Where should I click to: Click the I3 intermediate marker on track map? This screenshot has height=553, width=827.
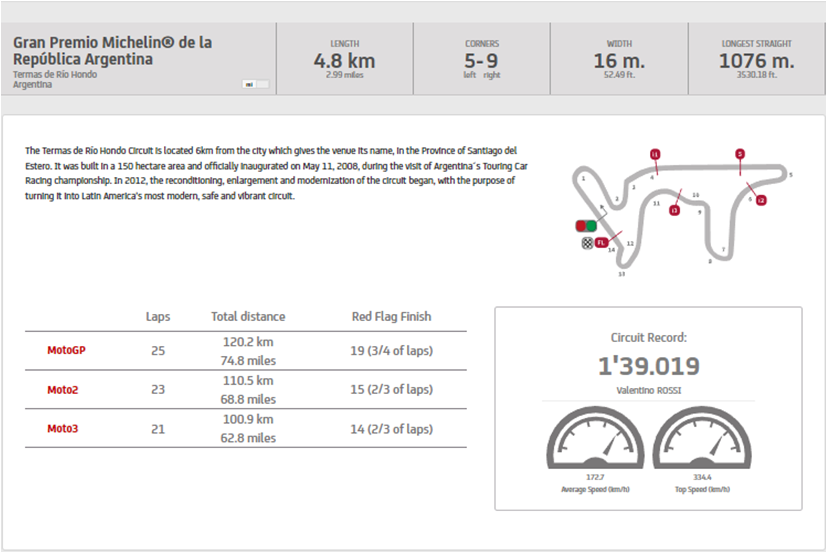point(674,211)
